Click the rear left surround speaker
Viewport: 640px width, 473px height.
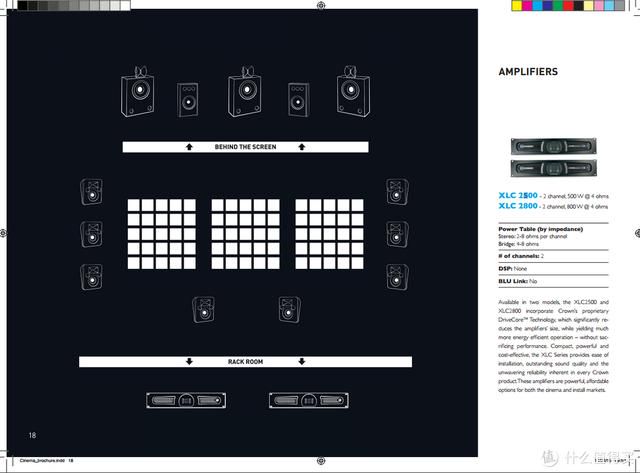(204, 309)
